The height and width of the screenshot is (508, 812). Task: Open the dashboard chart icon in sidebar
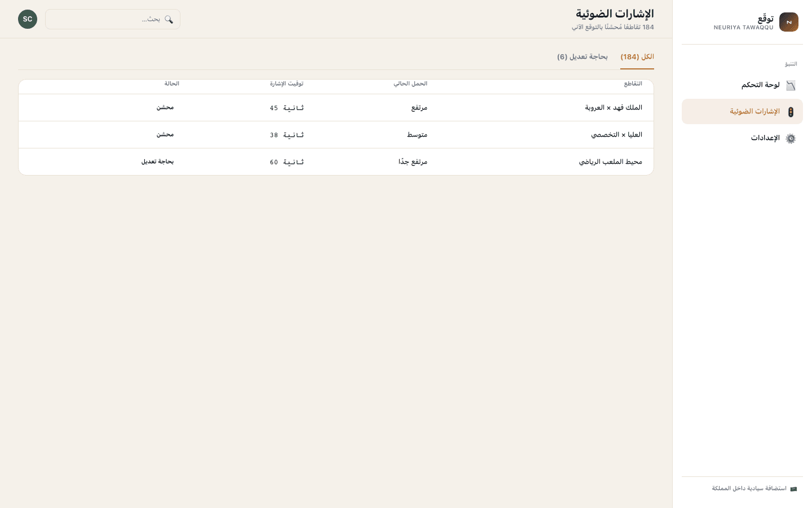791,85
